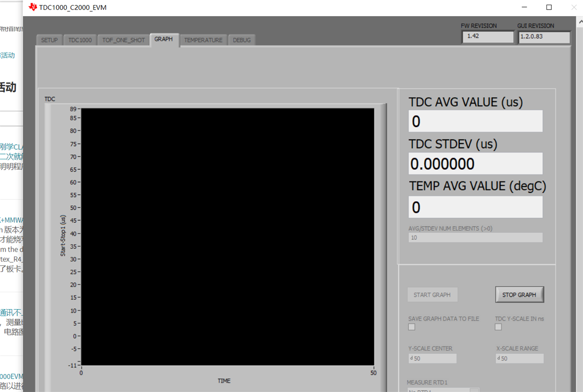This screenshot has height=392, width=583.
Task: Enable SAVE GRAPH DATA TO FILE checkbox
Action: [x=411, y=327]
